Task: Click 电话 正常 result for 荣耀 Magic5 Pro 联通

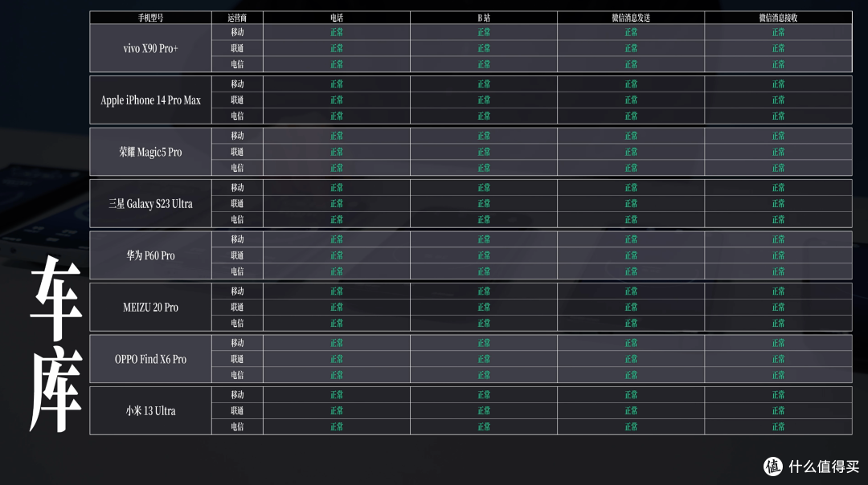Action: (337, 152)
